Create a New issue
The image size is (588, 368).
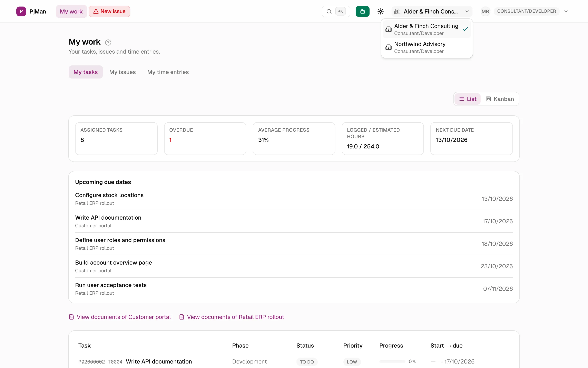pyautogui.click(x=109, y=11)
